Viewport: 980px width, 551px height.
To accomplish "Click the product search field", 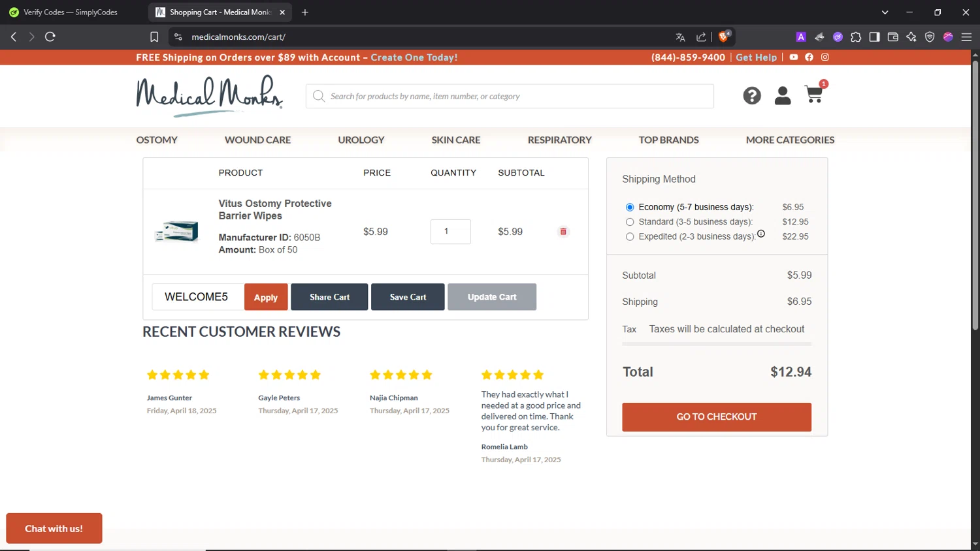I will click(510, 97).
